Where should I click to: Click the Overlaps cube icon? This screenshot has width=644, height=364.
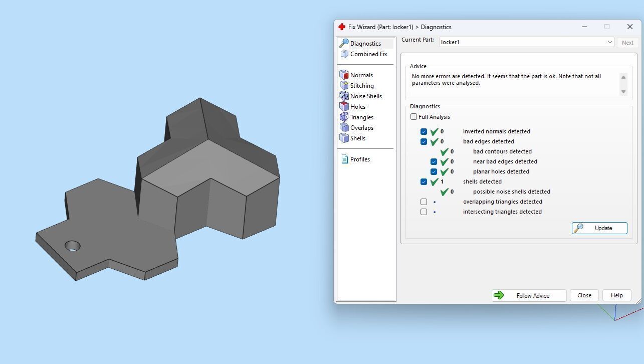[x=344, y=128]
